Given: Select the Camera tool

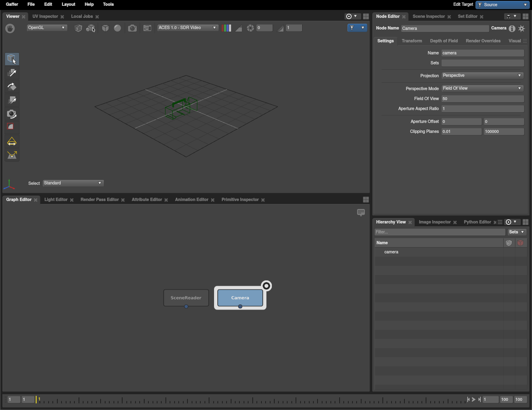Looking at the screenshot, I should pos(12,114).
